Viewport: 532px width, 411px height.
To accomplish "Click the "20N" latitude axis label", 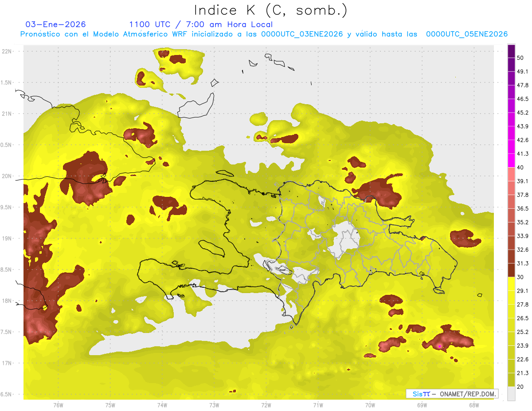I will click(8, 176).
